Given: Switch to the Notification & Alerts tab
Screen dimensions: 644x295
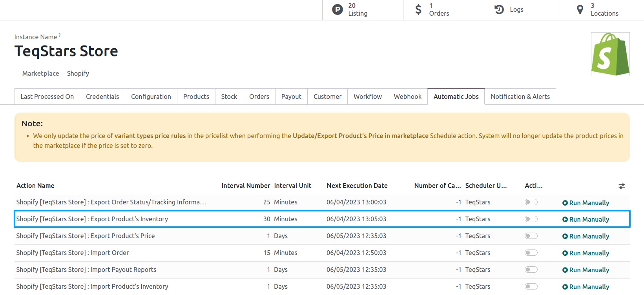Looking at the screenshot, I should (520, 97).
